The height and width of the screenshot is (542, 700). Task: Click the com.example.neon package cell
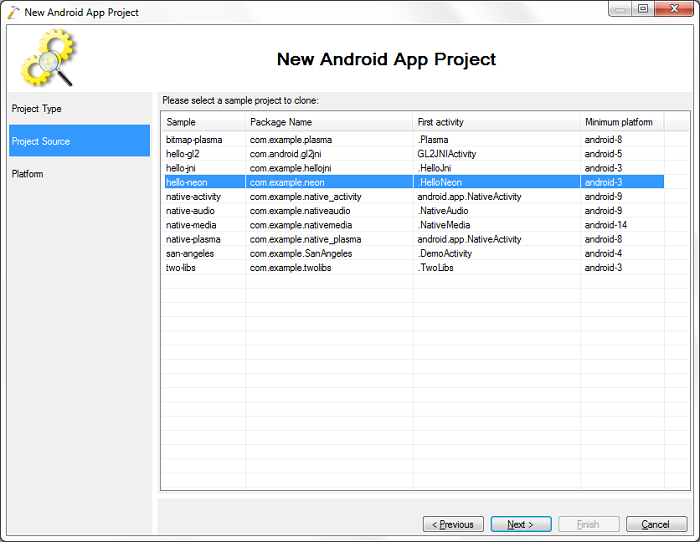pos(287,183)
